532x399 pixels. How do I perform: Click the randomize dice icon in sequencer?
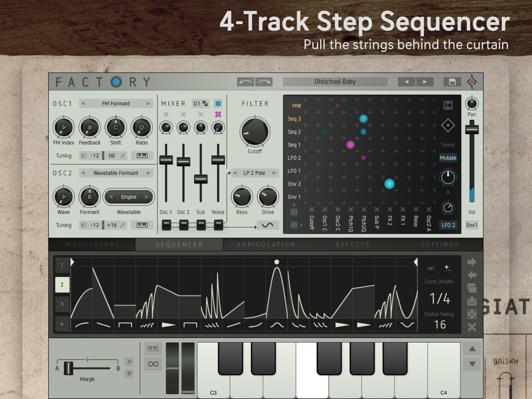[472, 314]
